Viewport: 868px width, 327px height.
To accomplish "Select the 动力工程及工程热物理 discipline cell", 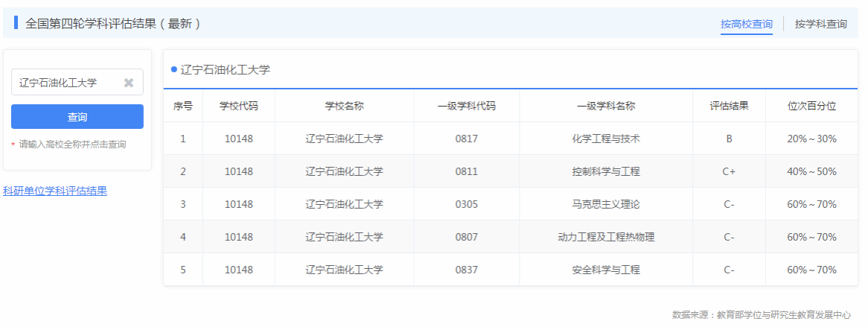I will [x=606, y=237].
